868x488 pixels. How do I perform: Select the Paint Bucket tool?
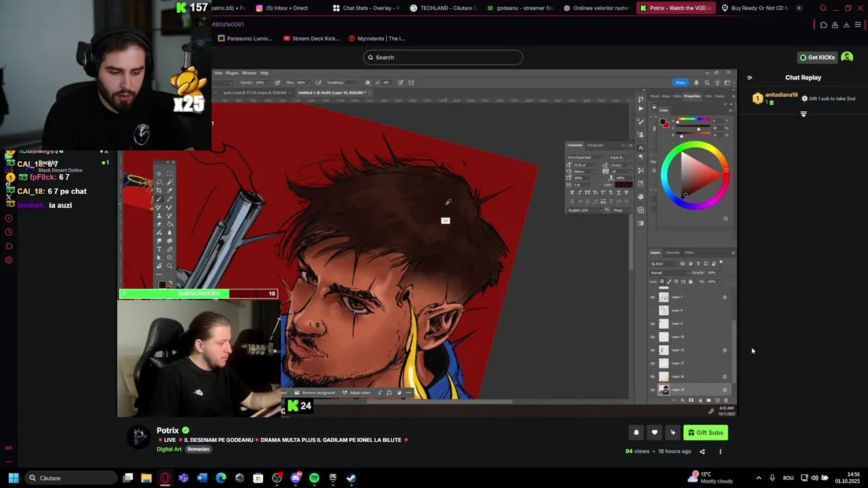pyautogui.click(x=170, y=224)
